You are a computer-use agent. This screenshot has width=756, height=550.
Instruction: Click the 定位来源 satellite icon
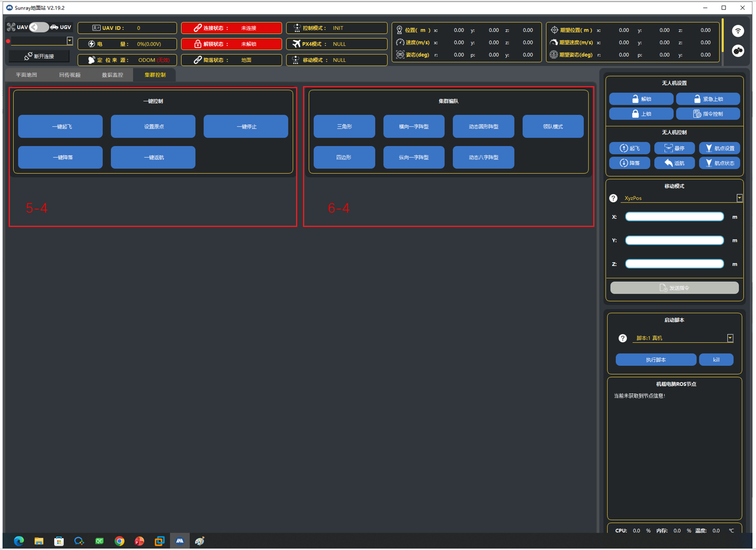point(92,60)
